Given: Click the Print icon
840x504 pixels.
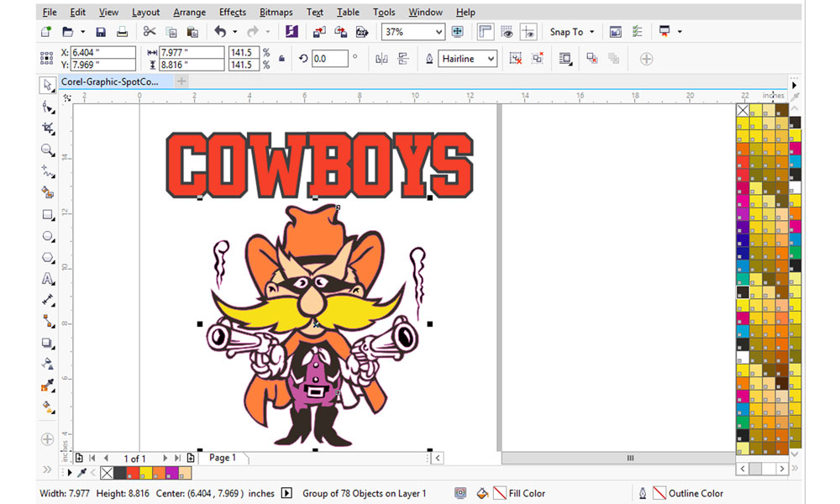Looking at the screenshot, I should [122, 32].
